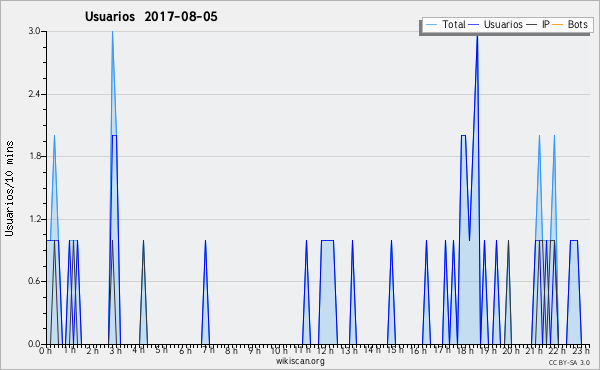Click the 'wikiscan.org' text below the chart
600x370 pixels.
click(300, 361)
